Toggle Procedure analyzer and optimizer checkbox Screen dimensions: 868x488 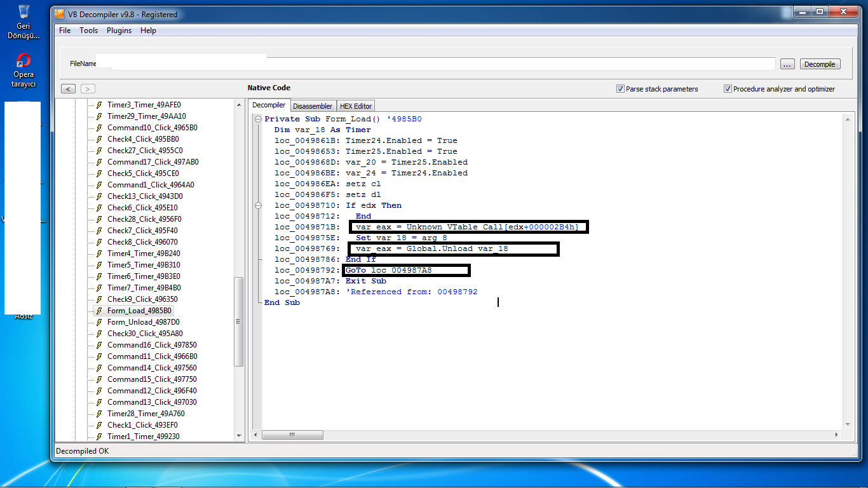[728, 89]
